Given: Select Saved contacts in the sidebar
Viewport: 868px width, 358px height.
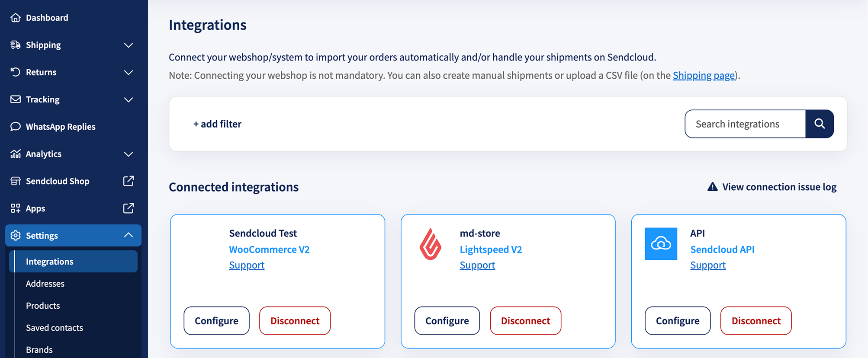Looking at the screenshot, I should 55,328.
